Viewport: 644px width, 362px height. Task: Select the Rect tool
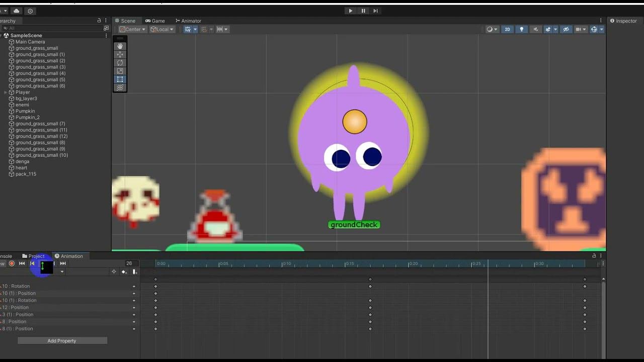[120, 79]
